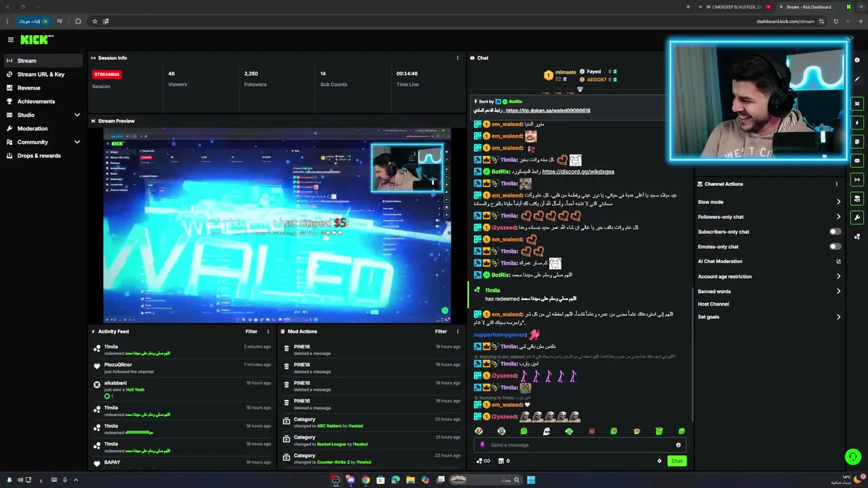The image size is (868, 488).
Task: Bookmark page with the star icon
Action: [94, 21]
